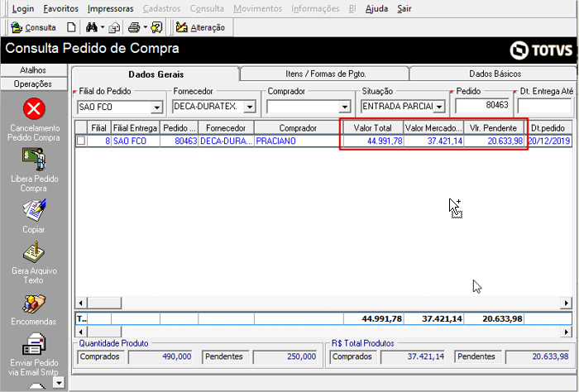Toggle the checkbox in order 80463 row
579x392 pixels.
(x=81, y=141)
